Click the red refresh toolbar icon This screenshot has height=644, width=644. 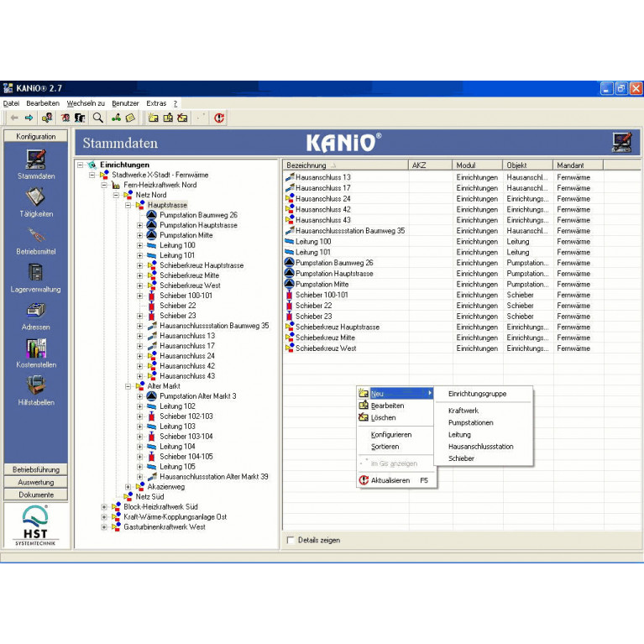[219, 118]
